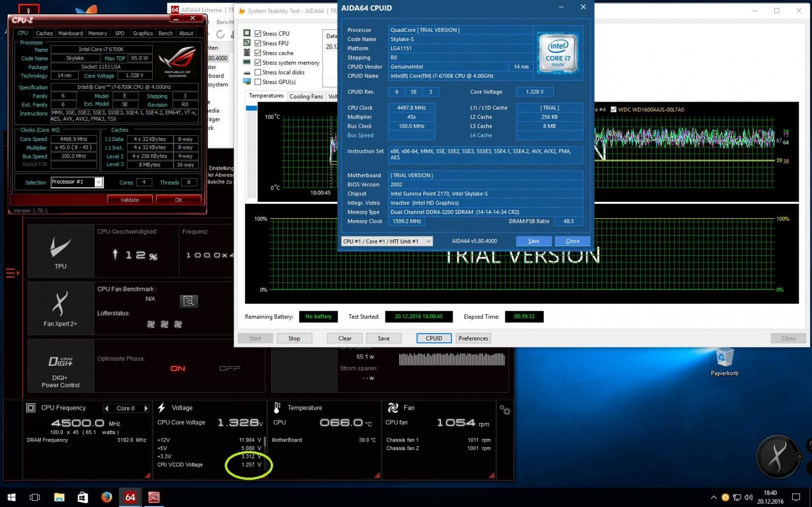This screenshot has height=507, width=812.
Task: Launch Firefox from taskbar
Action: tap(106, 497)
